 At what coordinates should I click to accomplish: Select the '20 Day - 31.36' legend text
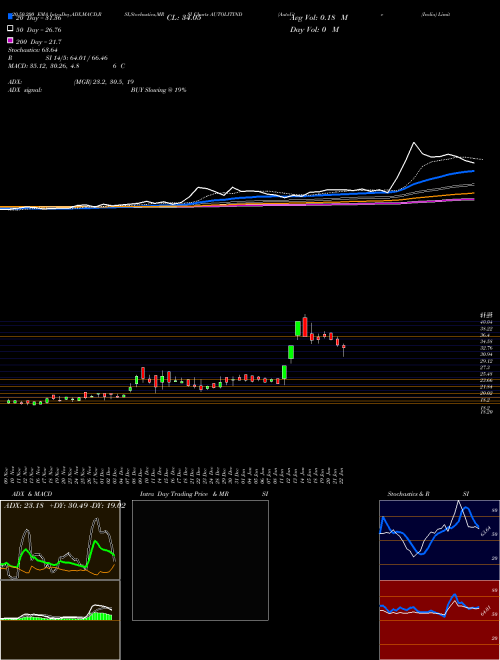39,18
